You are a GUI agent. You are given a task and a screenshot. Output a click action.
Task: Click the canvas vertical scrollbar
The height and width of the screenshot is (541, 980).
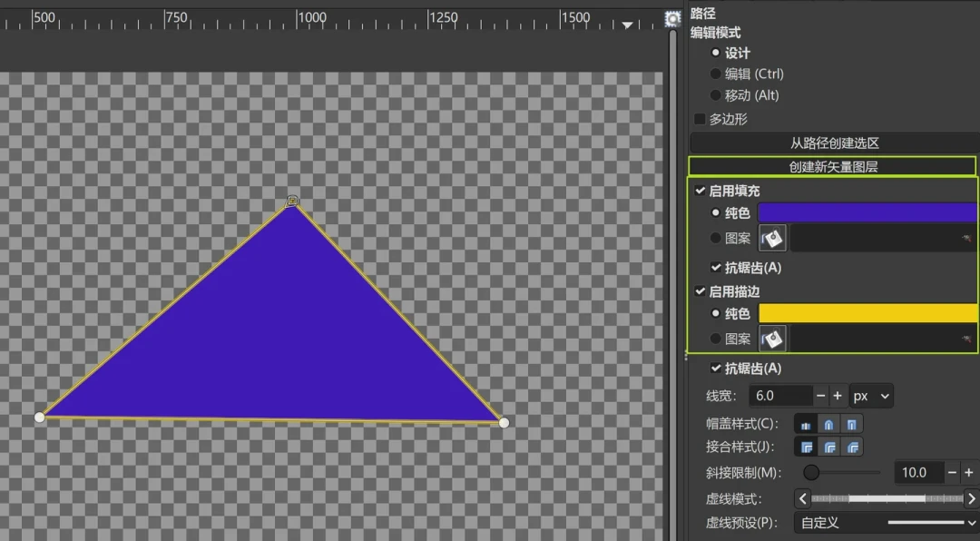[x=673, y=285]
